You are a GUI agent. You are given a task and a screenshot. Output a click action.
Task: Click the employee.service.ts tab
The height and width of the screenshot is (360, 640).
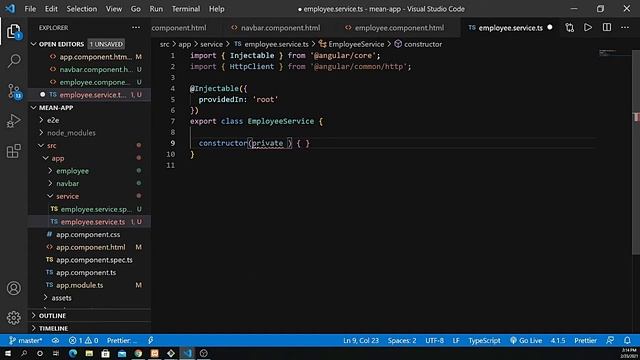[x=510, y=28]
